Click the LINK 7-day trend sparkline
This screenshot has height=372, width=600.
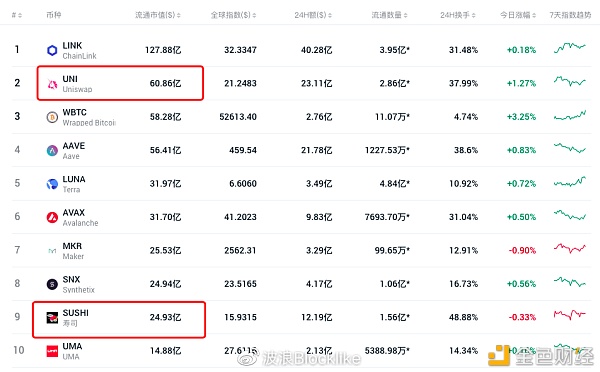point(569,48)
